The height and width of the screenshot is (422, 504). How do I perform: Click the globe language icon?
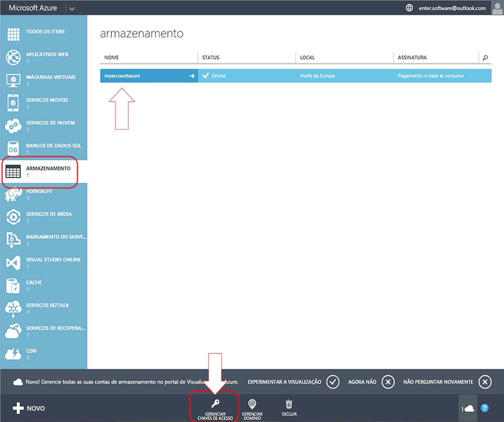click(x=409, y=8)
